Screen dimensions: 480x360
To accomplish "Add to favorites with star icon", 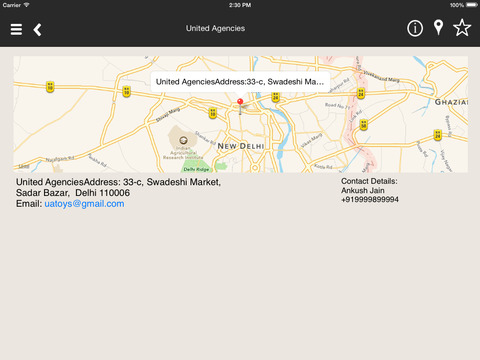I will point(462,28).
